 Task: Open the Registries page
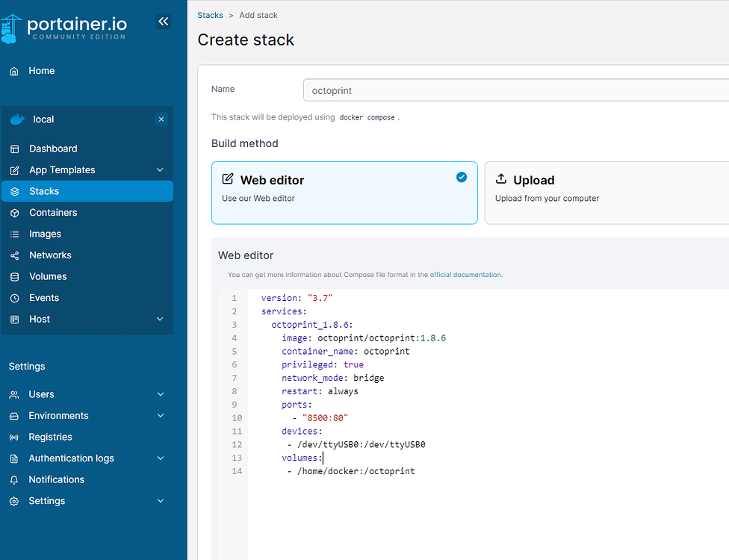click(x=50, y=437)
